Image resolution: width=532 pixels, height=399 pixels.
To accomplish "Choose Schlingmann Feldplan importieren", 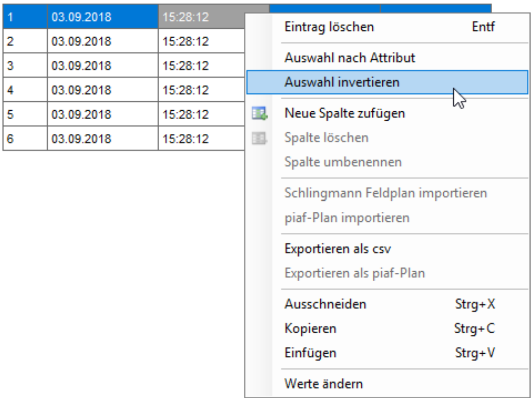I will (x=386, y=193).
